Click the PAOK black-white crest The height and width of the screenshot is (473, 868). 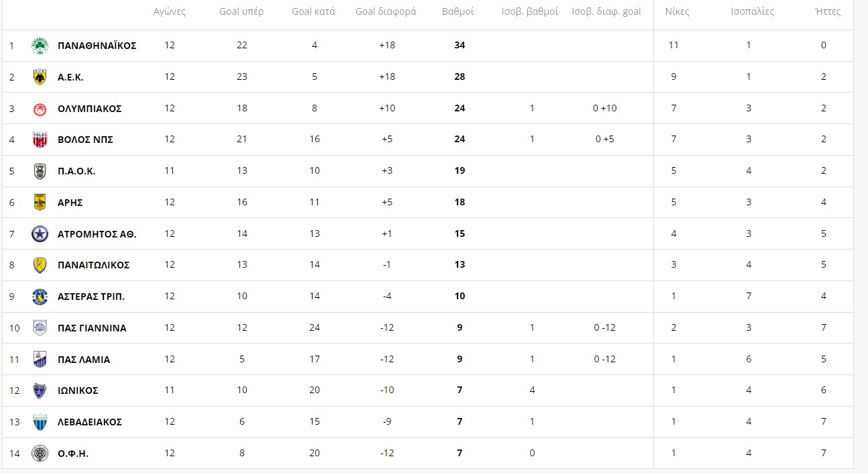tap(40, 171)
